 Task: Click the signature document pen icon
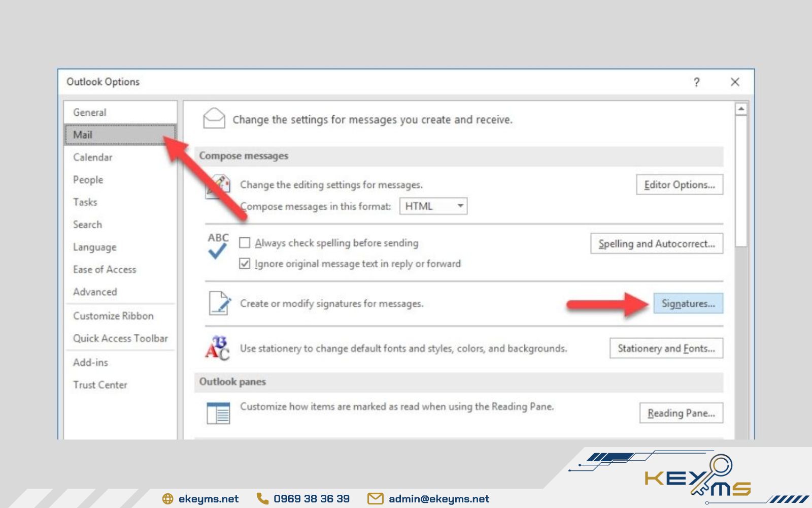point(220,303)
